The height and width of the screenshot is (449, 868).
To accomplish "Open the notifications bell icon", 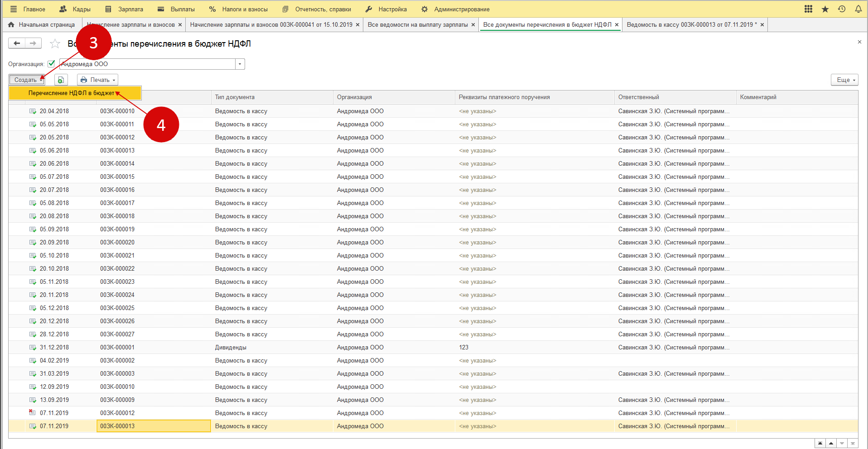I will [858, 9].
